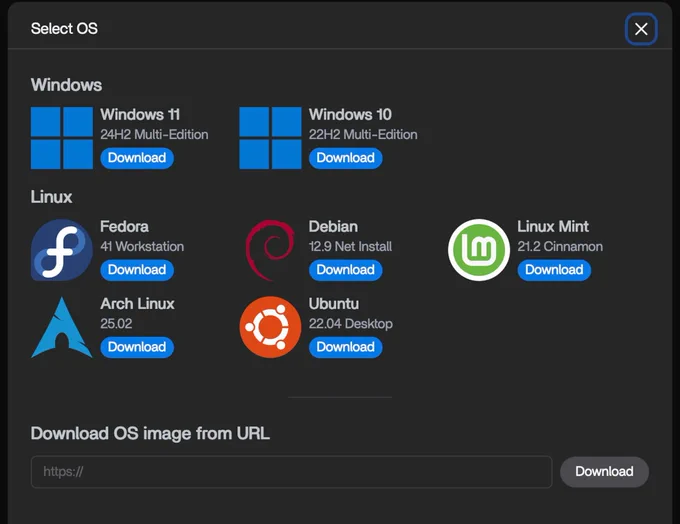
Task: Click the "22.04 Desktop" subtitle
Action: point(351,324)
